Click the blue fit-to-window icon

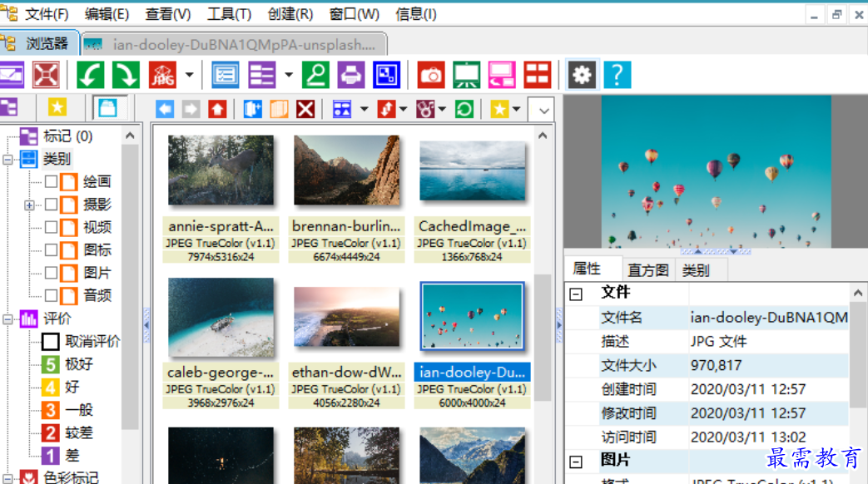[x=386, y=75]
